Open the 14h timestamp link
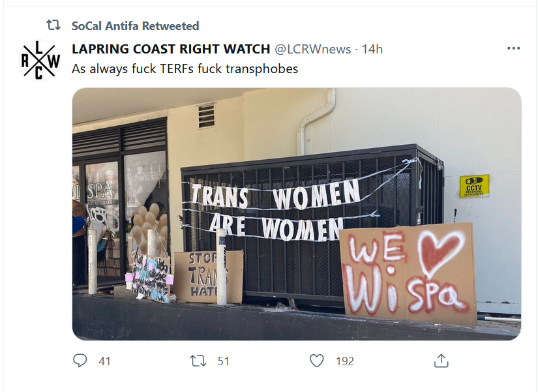The height and width of the screenshot is (392, 538). 372,49
